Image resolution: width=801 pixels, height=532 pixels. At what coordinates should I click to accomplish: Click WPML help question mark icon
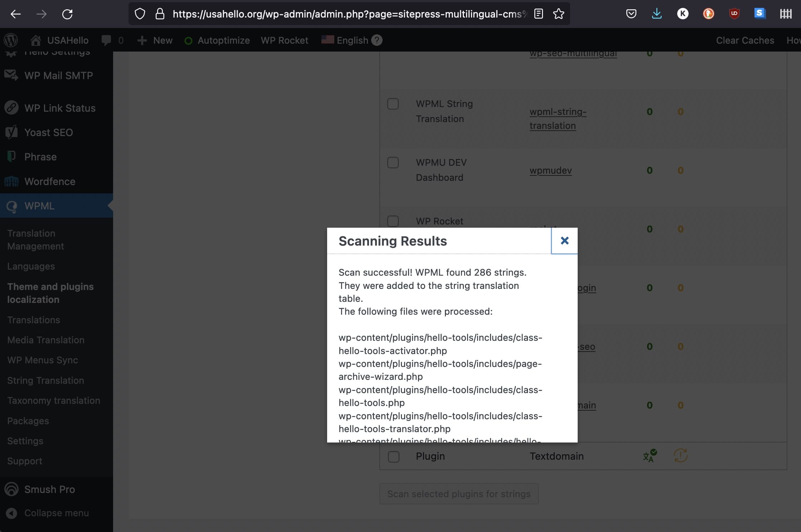point(377,40)
